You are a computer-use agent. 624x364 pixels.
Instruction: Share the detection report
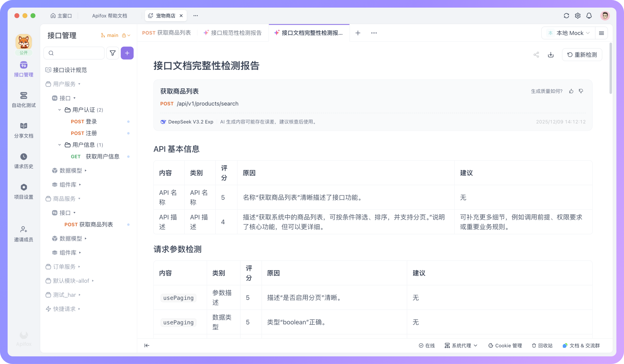[x=536, y=55]
